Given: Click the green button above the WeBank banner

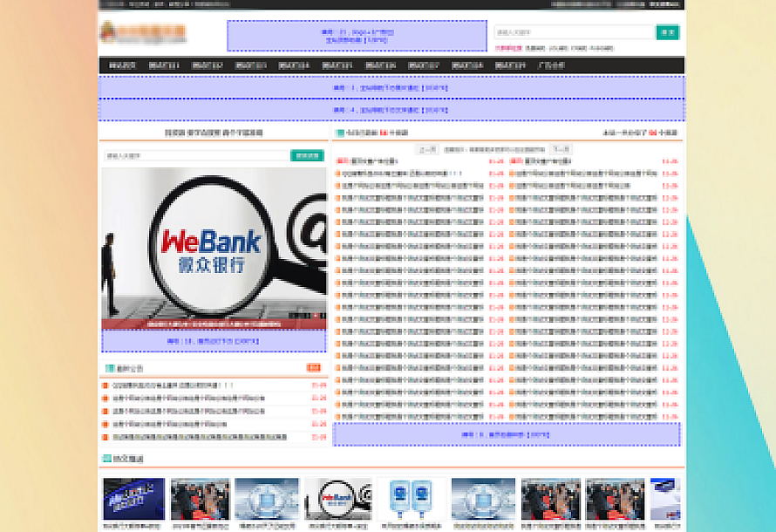Looking at the screenshot, I should click(x=307, y=155).
